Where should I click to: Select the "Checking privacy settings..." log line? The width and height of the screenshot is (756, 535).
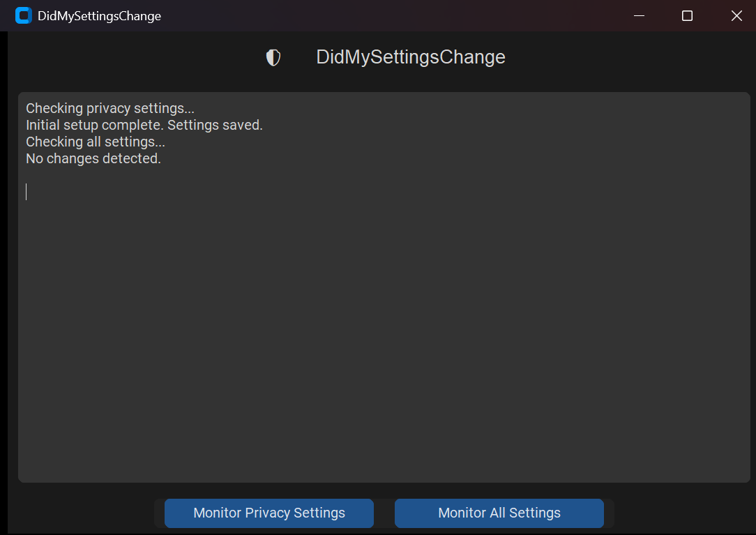pos(109,108)
